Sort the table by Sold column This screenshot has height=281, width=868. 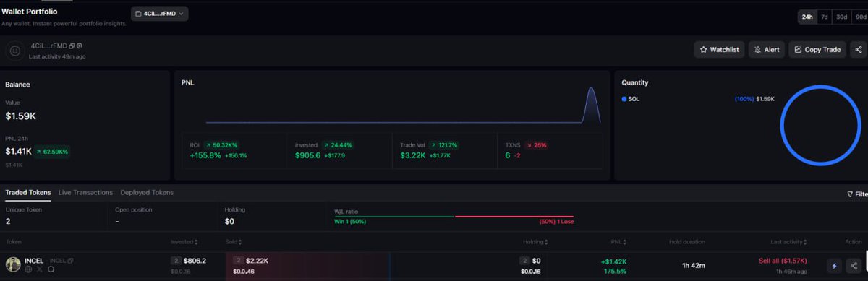234,242
